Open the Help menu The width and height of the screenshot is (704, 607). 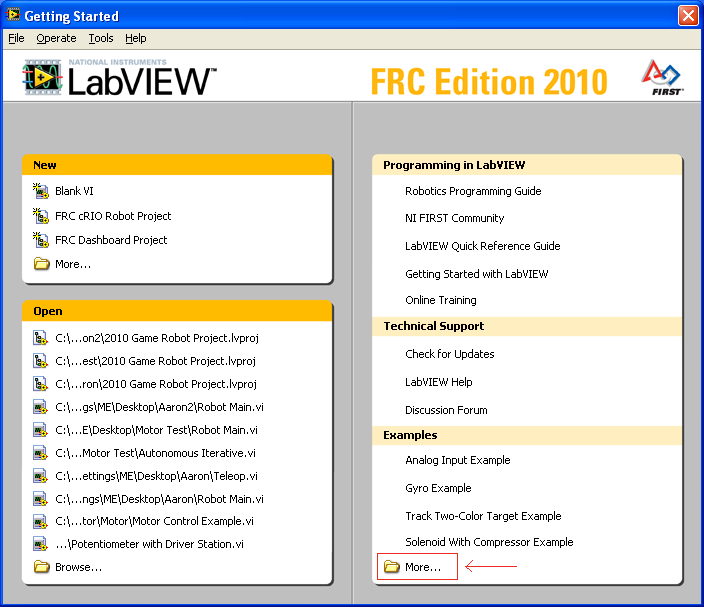point(136,38)
